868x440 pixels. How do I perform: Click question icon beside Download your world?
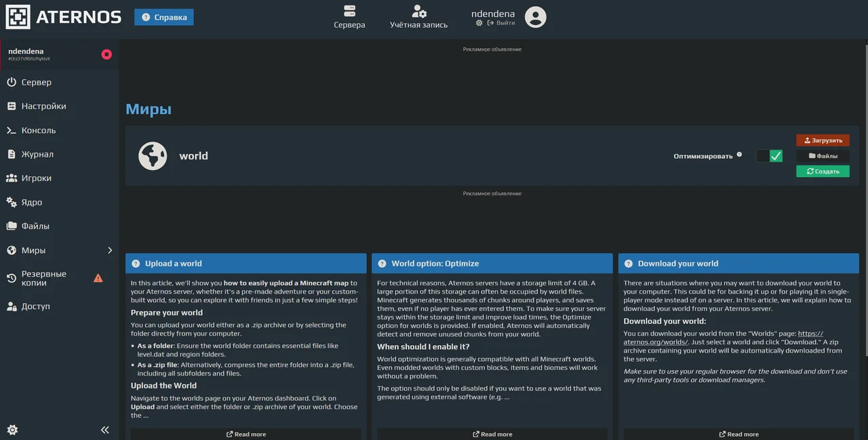point(629,264)
